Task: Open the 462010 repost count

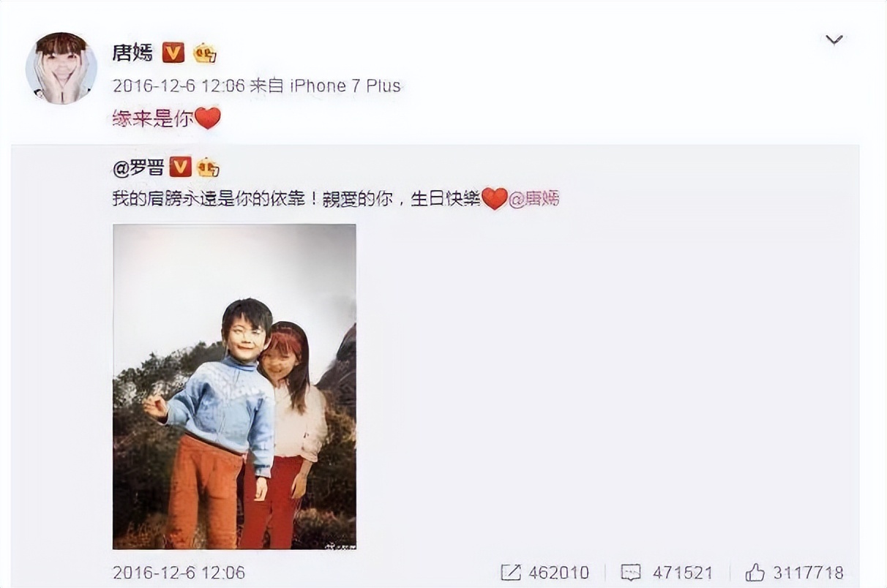Action: [x=557, y=572]
